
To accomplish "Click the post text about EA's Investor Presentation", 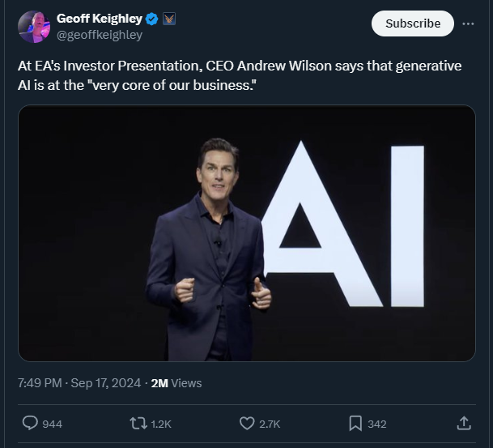I will tap(240, 75).
